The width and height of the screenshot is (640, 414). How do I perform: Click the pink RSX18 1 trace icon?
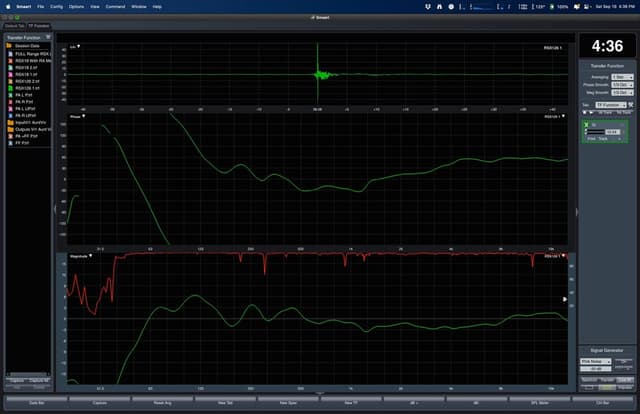point(11,75)
